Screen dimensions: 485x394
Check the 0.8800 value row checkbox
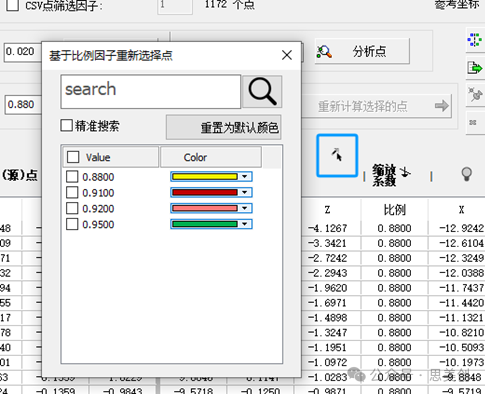(x=72, y=177)
